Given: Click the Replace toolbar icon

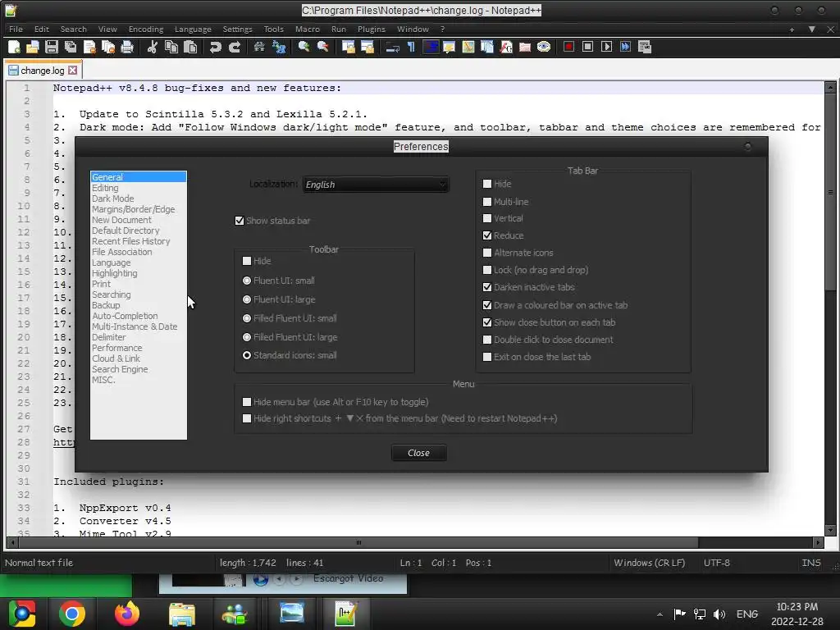Looking at the screenshot, I should click(279, 47).
